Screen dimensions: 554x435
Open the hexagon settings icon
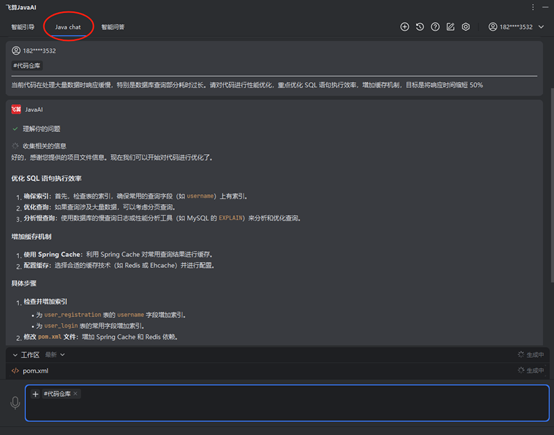point(466,27)
